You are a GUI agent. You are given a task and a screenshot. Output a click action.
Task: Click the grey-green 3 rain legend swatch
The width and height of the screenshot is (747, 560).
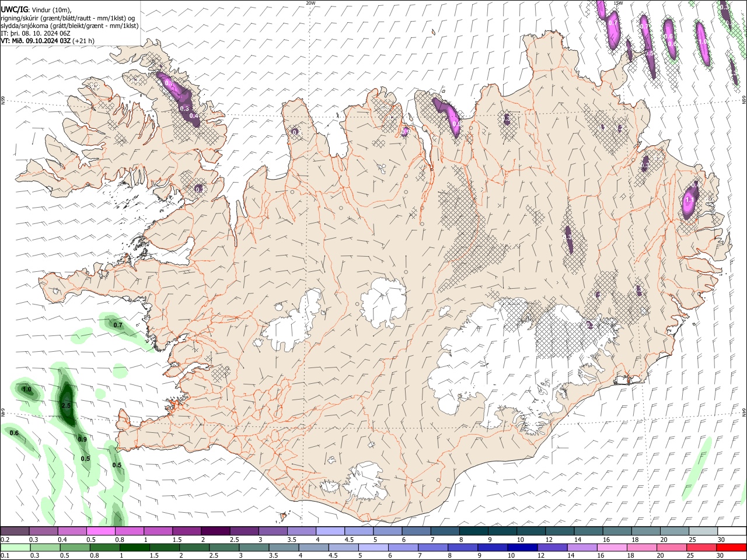point(254,547)
